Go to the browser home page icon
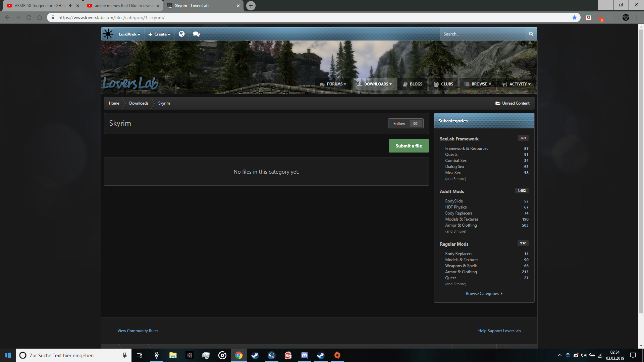 click(40, 17)
